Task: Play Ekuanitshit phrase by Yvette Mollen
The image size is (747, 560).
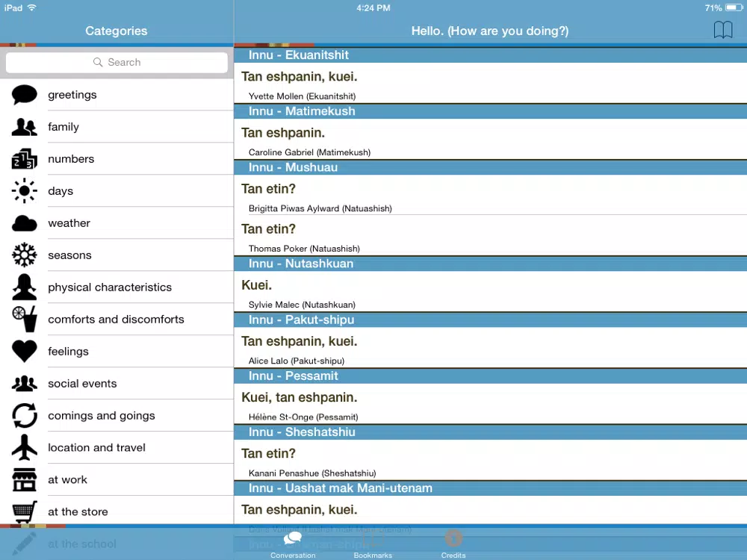Action: click(x=490, y=83)
